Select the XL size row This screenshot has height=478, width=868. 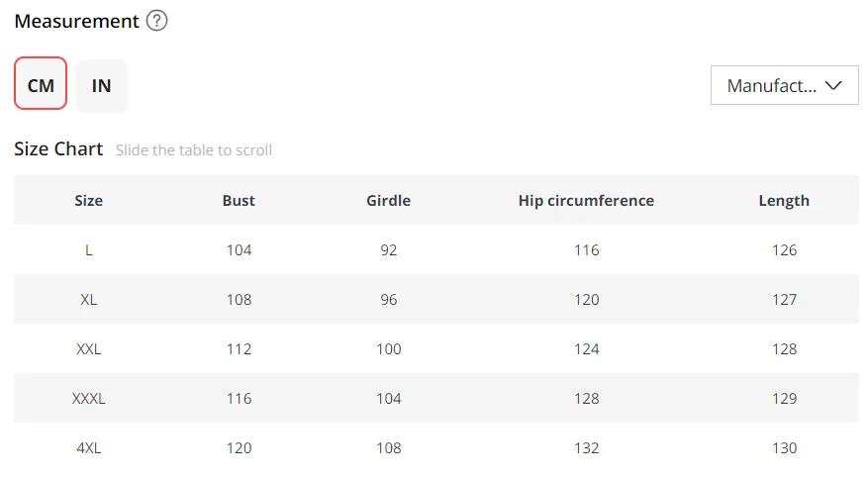tap(436, 299)
